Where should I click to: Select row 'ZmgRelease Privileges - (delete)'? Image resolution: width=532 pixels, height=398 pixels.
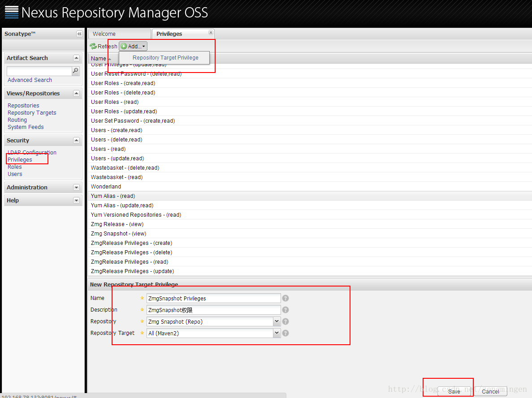click(x=310, y=252)
